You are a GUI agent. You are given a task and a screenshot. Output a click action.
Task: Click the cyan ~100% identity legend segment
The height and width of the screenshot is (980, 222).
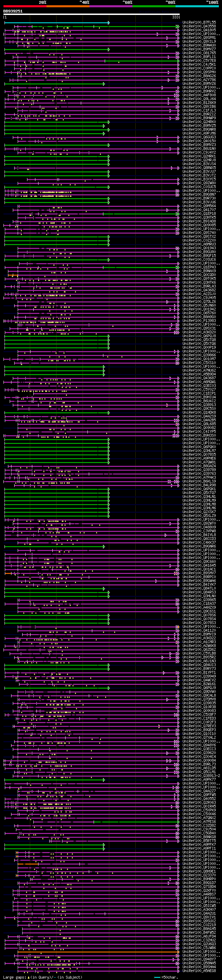197,6
